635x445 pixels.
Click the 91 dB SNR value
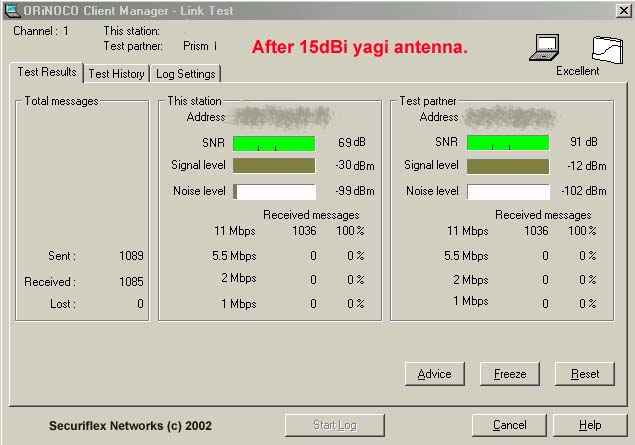[x=584, y=142]
